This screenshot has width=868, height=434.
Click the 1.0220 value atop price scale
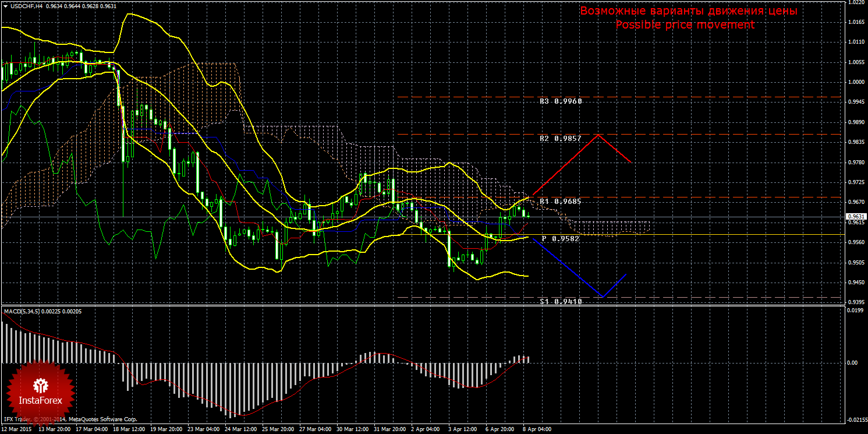[x=853, y=3]
